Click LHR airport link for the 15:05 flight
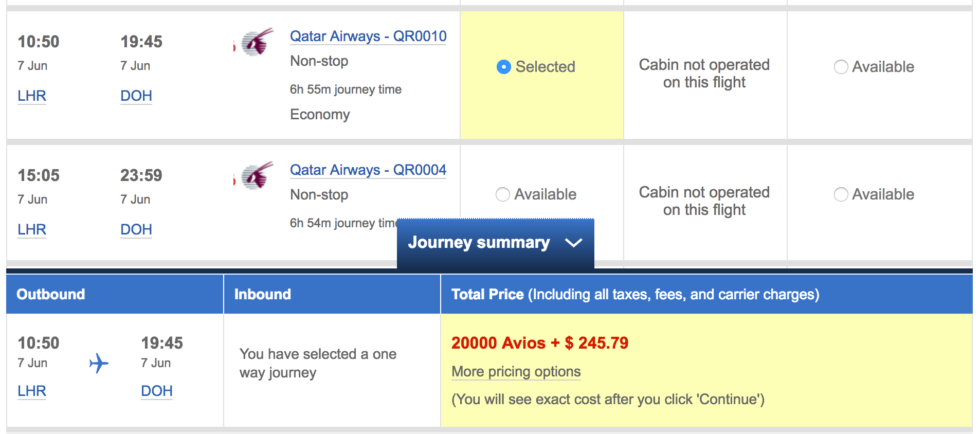 (x=32, y=230)
